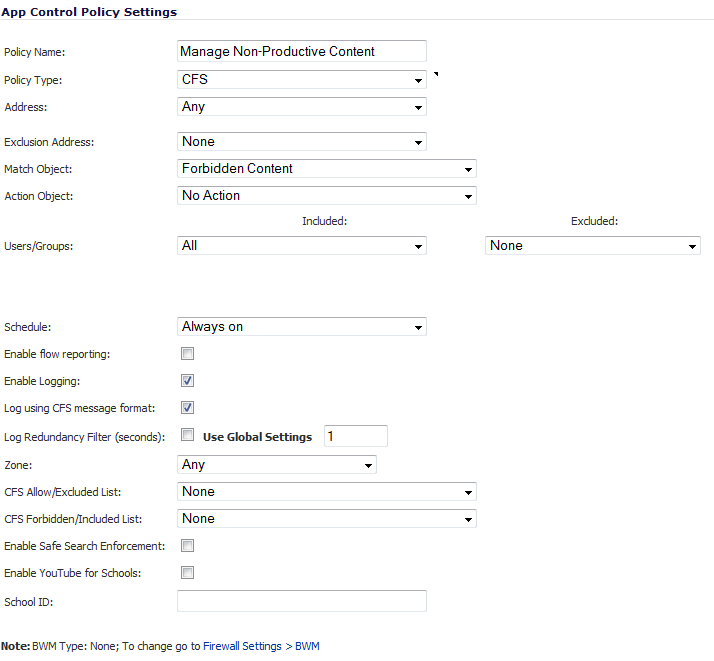Open the CFS Forbidden/Included List dropdown

pos(326,519)
